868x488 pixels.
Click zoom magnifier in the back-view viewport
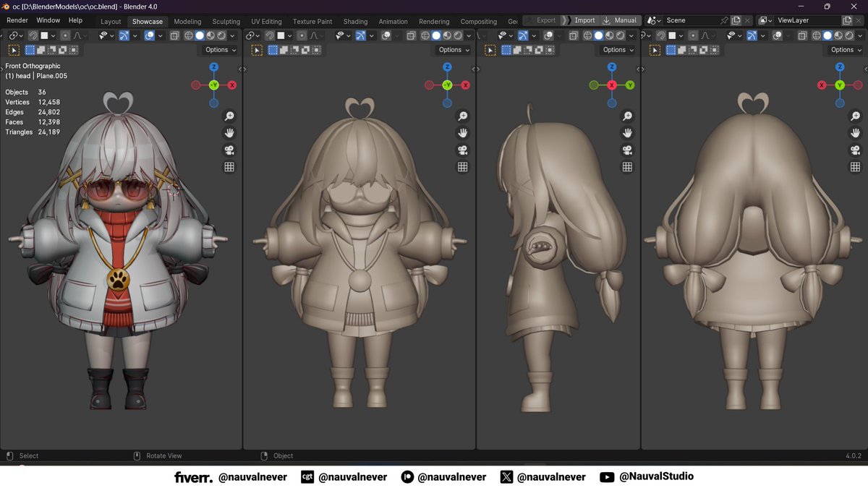point(856,116)
